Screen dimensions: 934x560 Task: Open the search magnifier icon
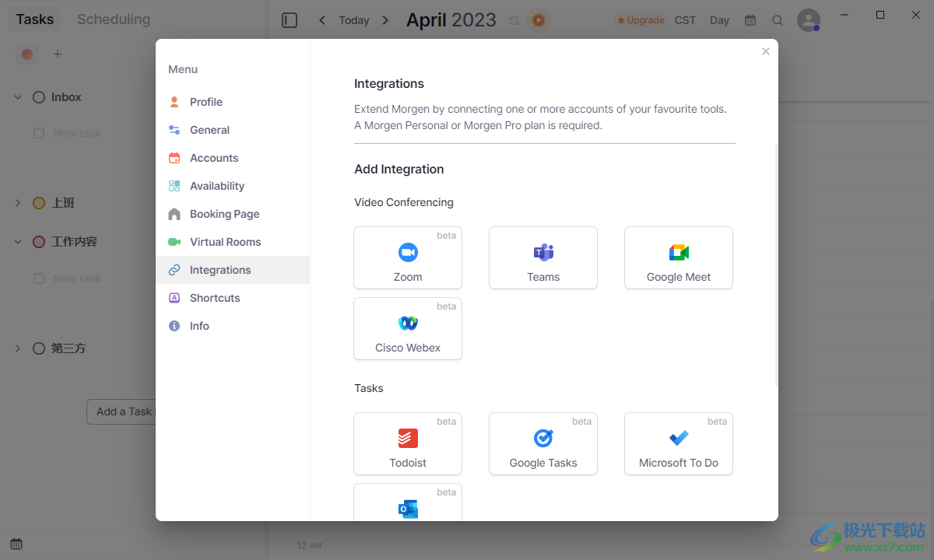[x=778, y=20]
